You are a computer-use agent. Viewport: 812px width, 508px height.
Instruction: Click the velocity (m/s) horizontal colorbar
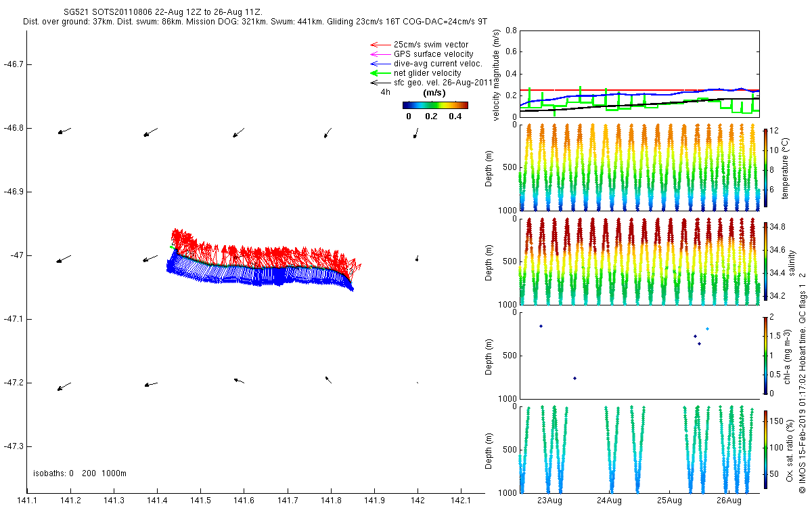tap(435, 105)
